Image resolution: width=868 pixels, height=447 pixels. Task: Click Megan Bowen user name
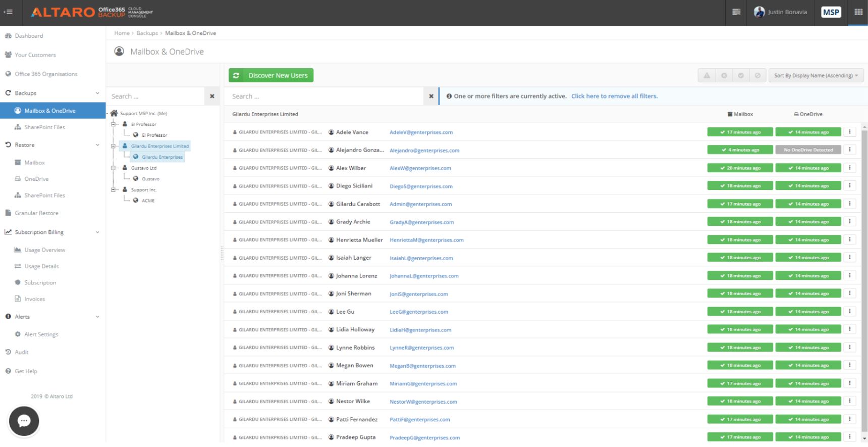(355, 366)
